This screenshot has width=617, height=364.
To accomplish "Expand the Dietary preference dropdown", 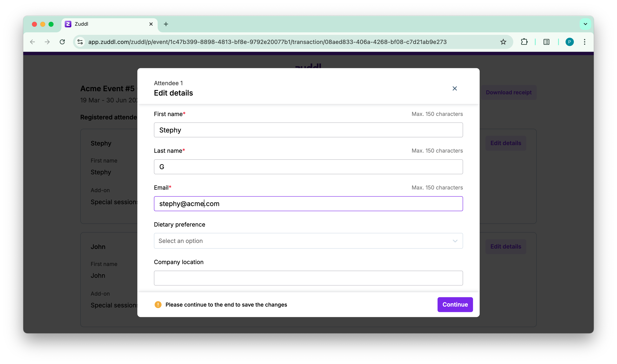I will [308, 241].
